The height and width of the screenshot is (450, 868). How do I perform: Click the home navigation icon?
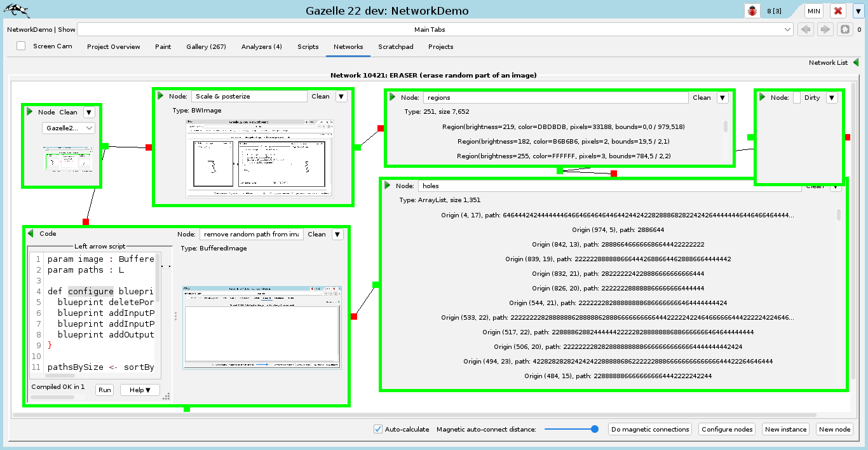[x=844, y=29]
